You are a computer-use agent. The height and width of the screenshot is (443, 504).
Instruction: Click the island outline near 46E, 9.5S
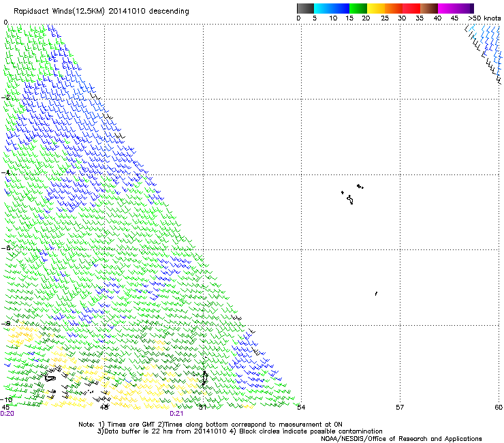[50, 378]
